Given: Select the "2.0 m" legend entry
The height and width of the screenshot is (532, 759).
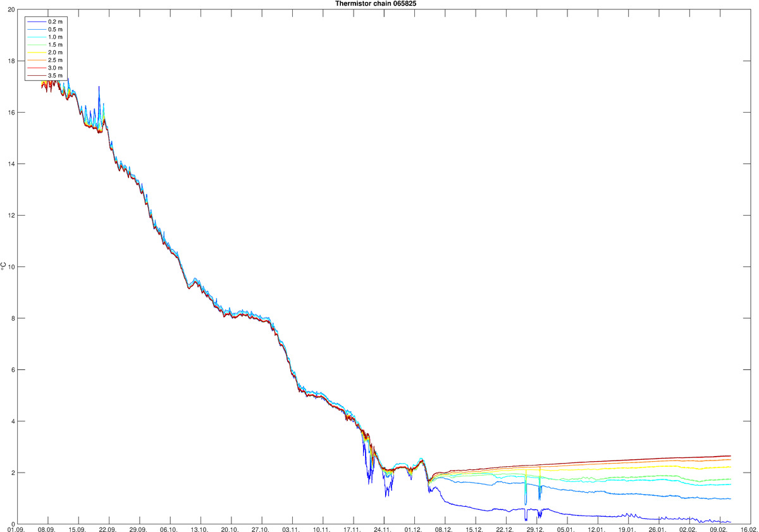Looking at the screenshot, I should (46, 53).
